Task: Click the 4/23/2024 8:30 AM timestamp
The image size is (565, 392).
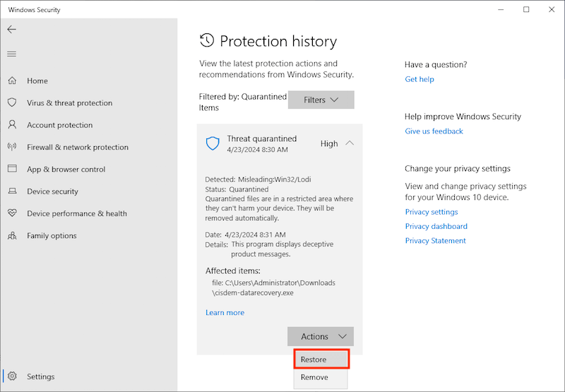Action: (257, 150)
